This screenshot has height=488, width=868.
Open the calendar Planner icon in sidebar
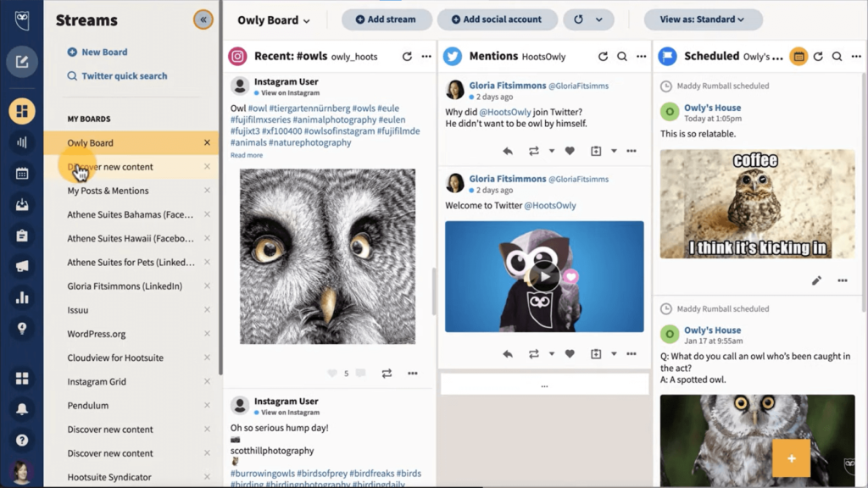tap(21, 174)
